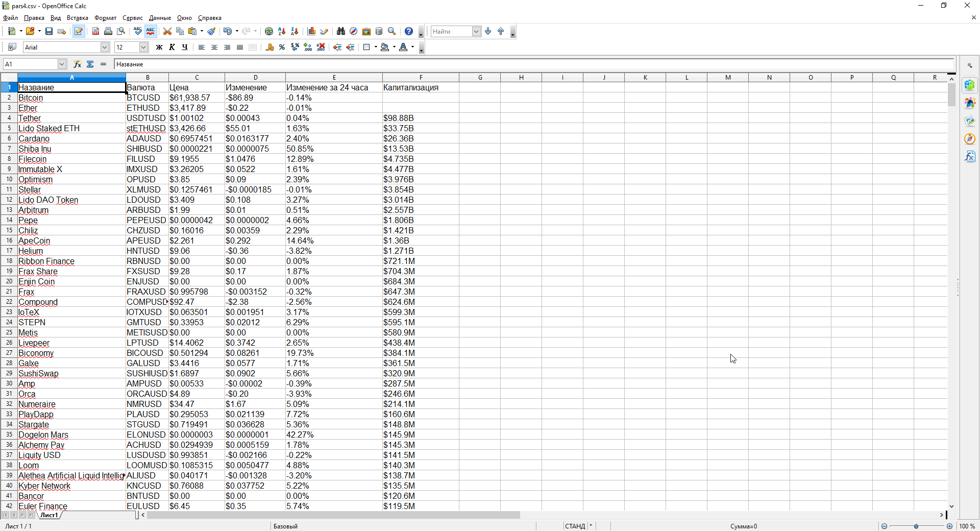Activate the Format Paintbrush
The width and height of the screenshot is (980, 531).
click(211, 31)
